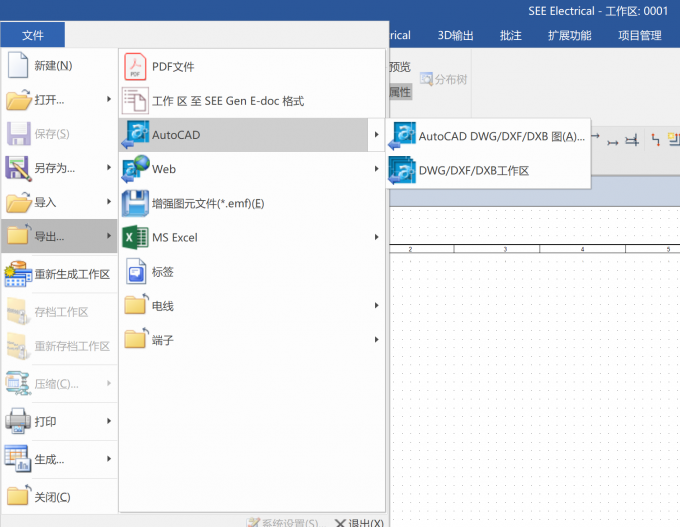Choose PDF文件 export option

252,66
